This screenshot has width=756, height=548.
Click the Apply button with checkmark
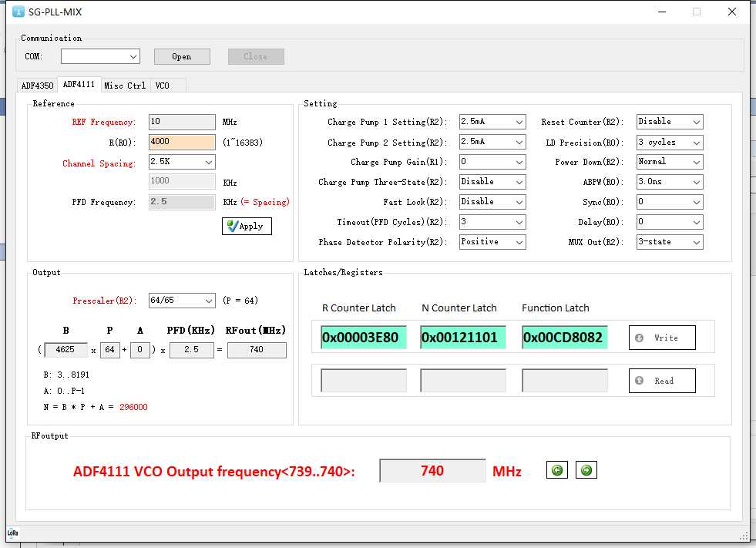click(247, 226)
